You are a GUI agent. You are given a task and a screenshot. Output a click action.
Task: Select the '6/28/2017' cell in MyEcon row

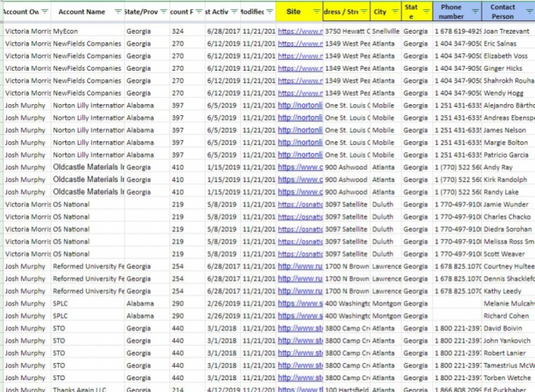tap(223, 31)
